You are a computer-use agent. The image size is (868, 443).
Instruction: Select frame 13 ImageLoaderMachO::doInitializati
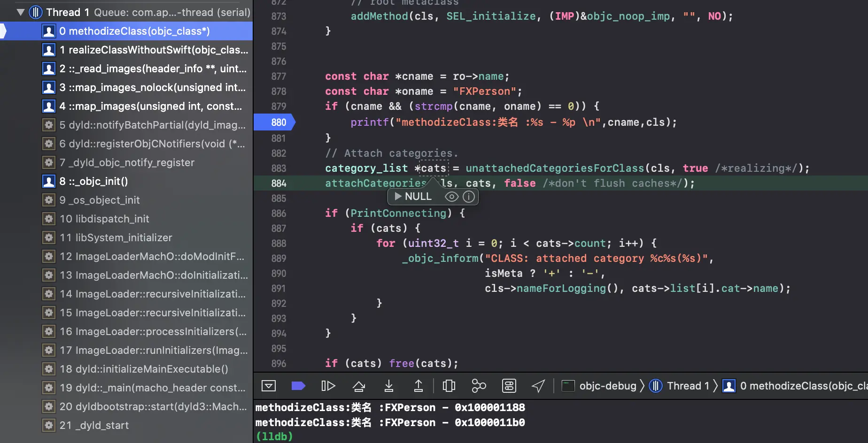126,275
